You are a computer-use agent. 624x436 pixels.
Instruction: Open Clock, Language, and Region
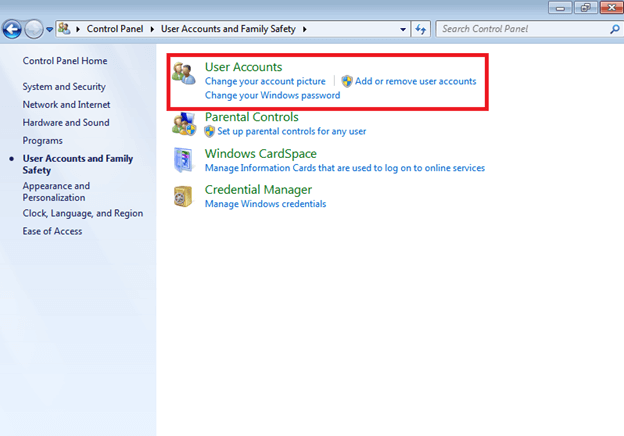click(83, 213)
